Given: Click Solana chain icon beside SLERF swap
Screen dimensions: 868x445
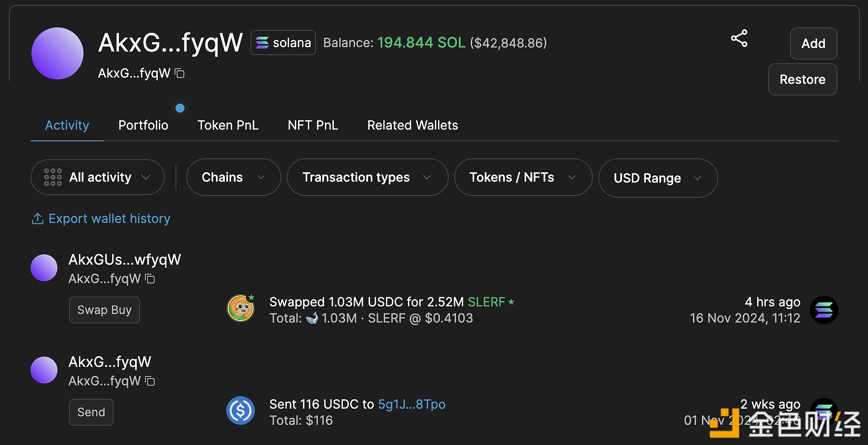Looking at the screenshot, I should pyautogui.click(x=824, y=310).
